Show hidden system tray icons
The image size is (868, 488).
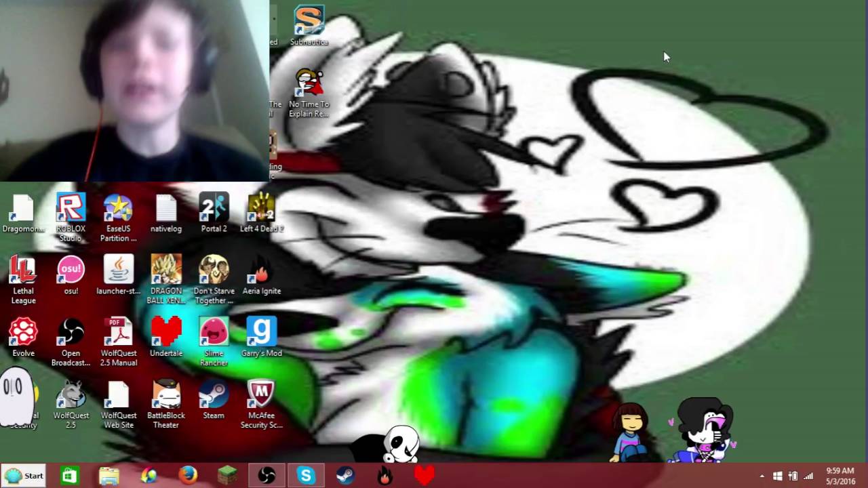762,476
